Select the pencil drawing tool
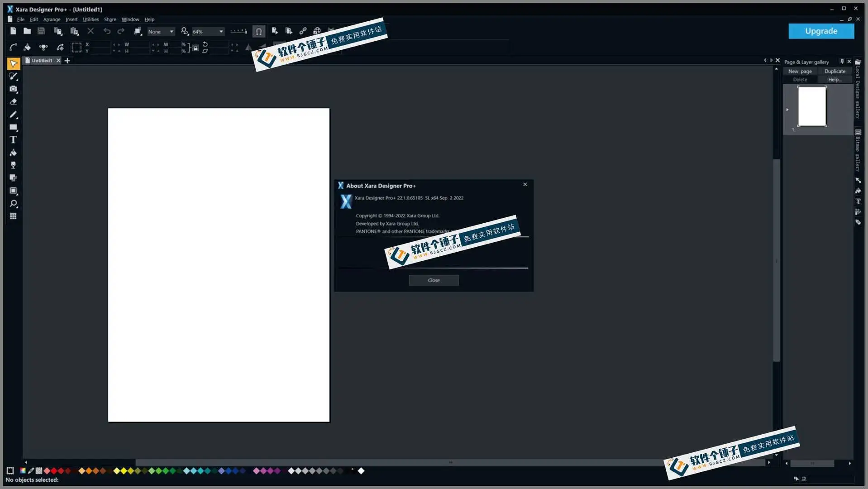 click(x=13, y=115)
